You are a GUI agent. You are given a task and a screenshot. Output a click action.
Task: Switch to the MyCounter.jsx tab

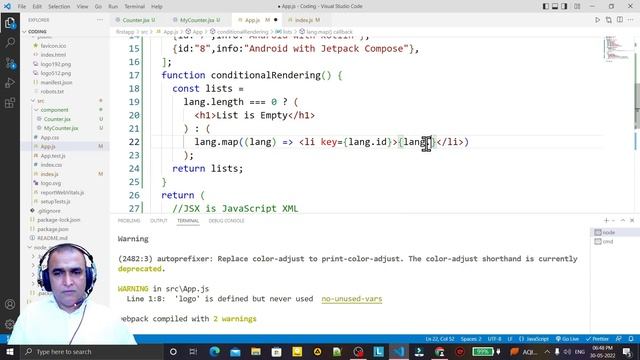tap(197, 20)
